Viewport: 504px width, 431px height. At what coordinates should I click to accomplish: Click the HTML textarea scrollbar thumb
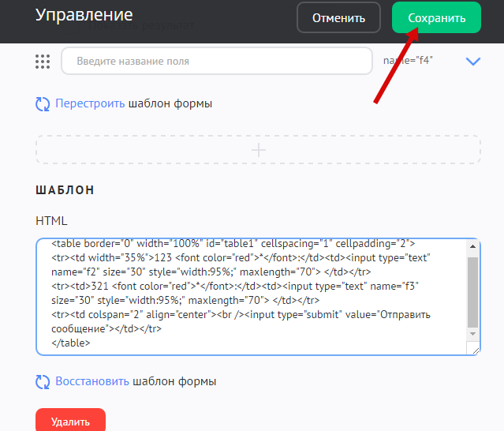pyautogui.click(x=472, y=290)
